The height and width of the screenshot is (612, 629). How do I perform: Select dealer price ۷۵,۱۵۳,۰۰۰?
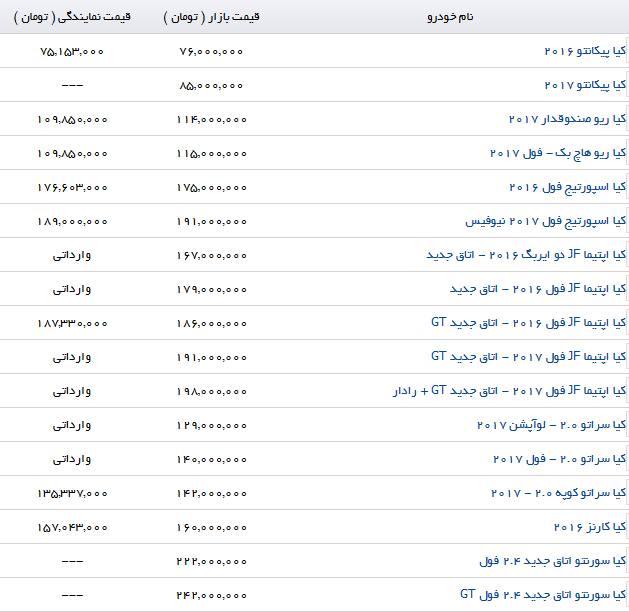point(72,52)
